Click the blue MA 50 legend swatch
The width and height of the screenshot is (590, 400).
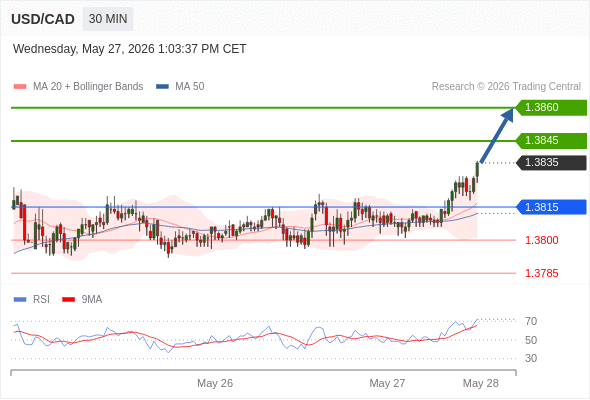[162, 87]
